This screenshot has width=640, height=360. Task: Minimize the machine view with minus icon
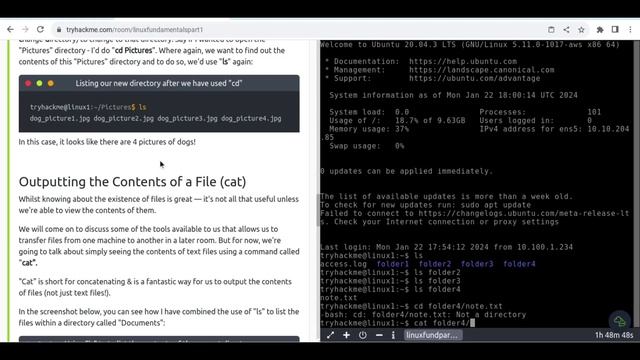(379, 335)
